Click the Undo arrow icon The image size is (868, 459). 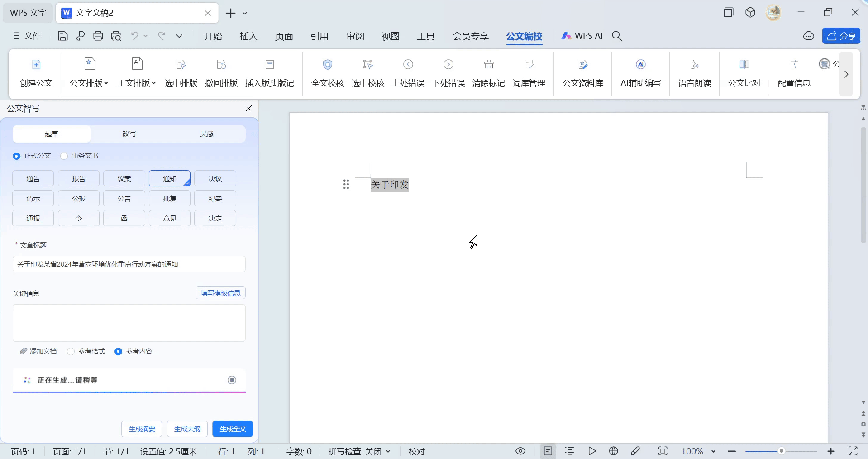point(134,36)
